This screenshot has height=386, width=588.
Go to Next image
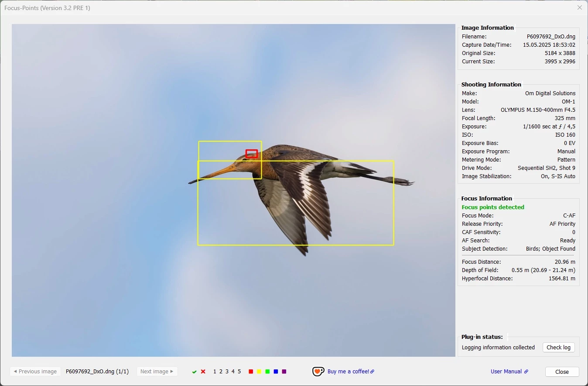coord(157,372)
